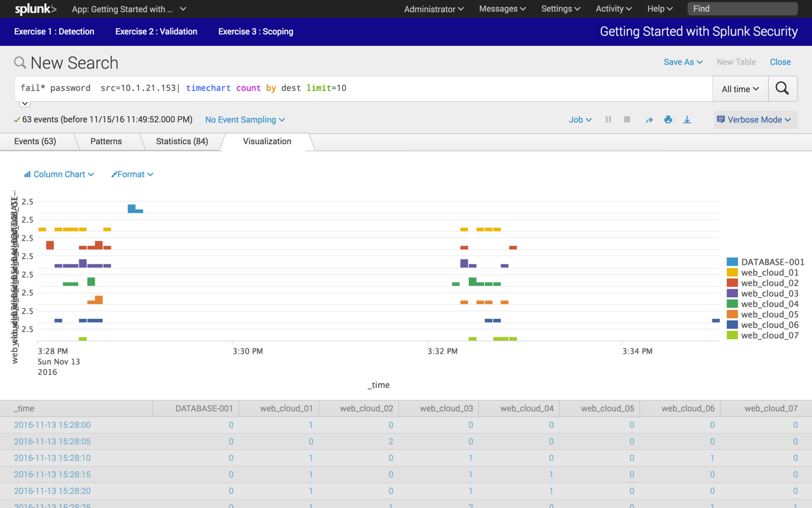The image size is (812, 508).
Task: Expand search bar with small chevron
Action: [x=25, y=104]
